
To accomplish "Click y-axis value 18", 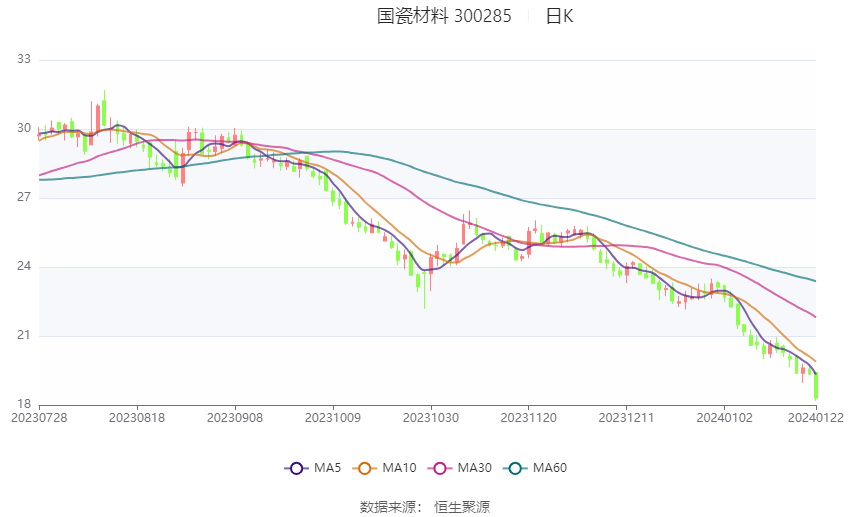I will pos(24,404).
